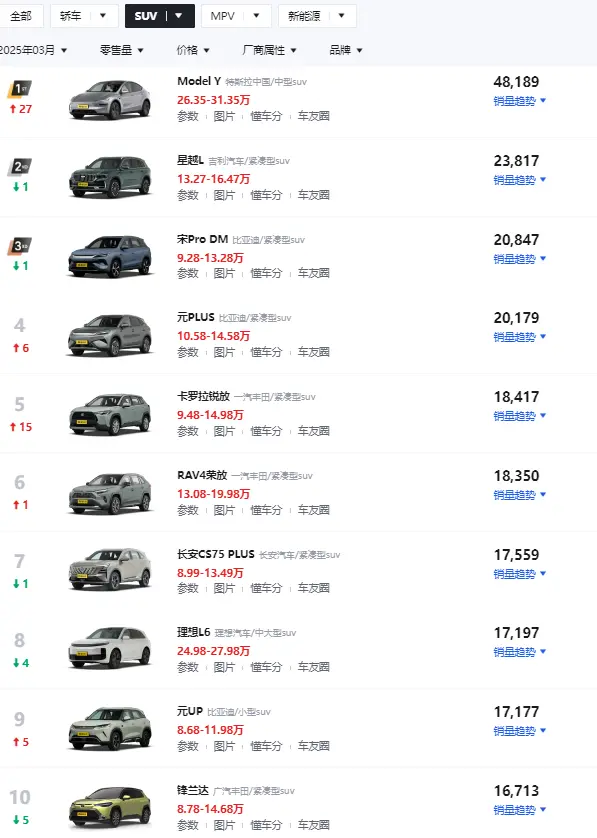Open the 锋兰达 yellow-green car image
The width and height of the screenshot is (597, 838).
[x=110, y=807]
